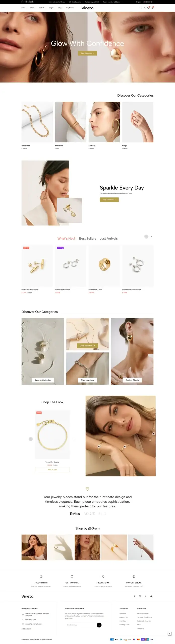The width and height of the screenshot is (175, 644).
Task: Open the Necklaces category thumbnail
Action: click(x=37, y=122)
